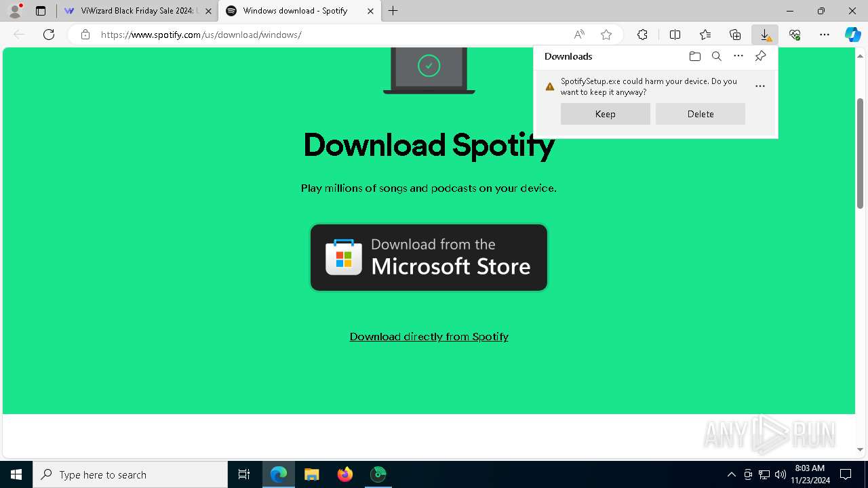Delete the SpotifySetup.exe download
Viewport: 868px width, 488px height.
tap(701, 114)
